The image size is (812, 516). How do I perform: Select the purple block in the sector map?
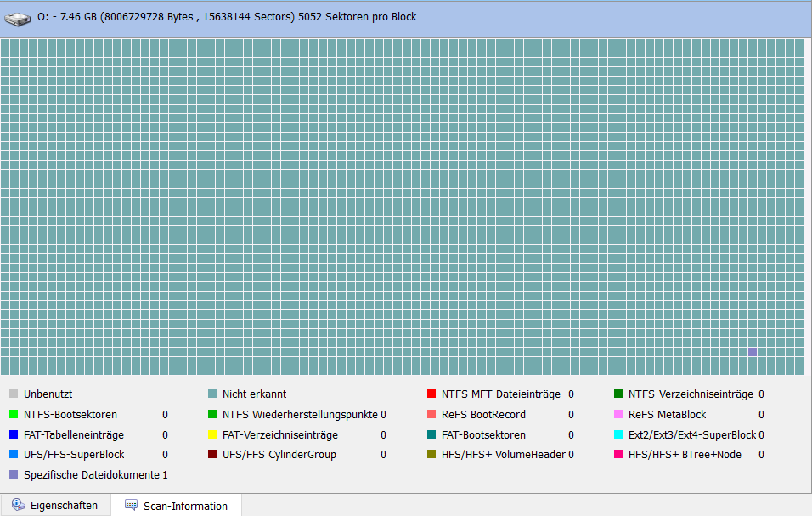click(753, 352)
